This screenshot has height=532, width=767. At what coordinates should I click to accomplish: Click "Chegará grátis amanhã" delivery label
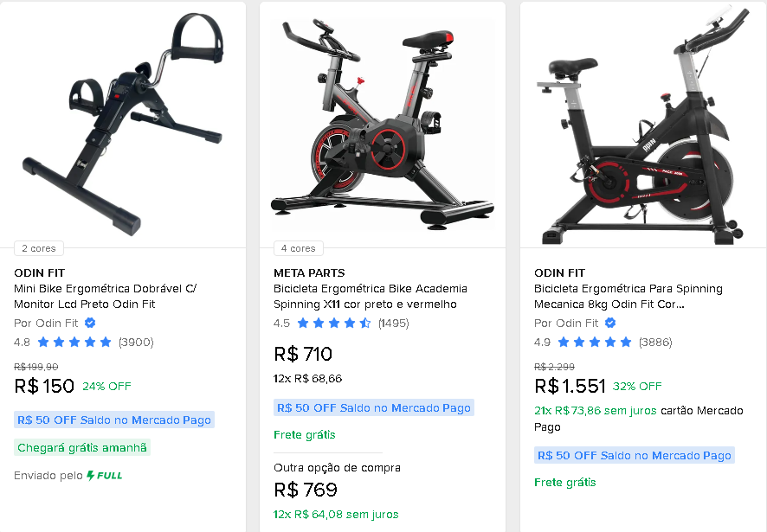click(82, 447)
